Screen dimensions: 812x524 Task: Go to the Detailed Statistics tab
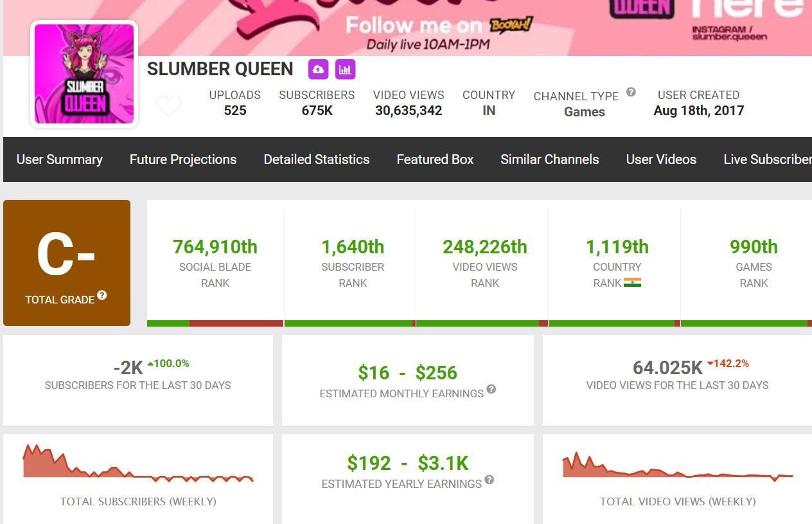pos(316,159)
